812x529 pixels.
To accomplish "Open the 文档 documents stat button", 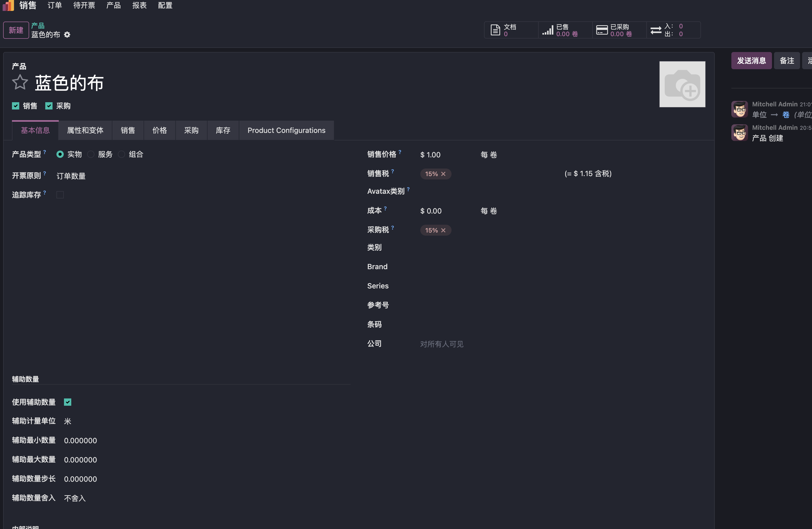I will pyautogui.click(x=511, y=30).
